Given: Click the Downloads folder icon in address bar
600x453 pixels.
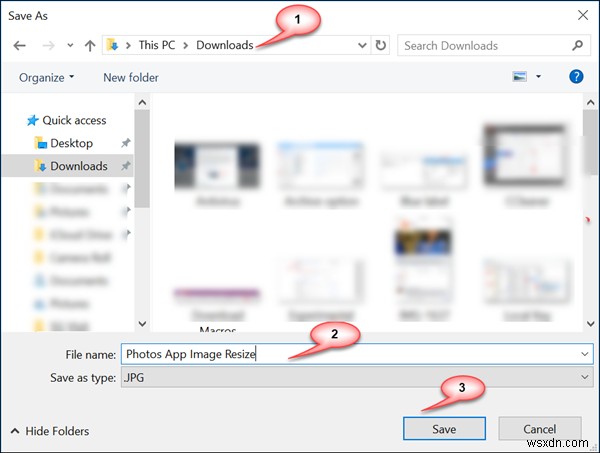Looking at the screenshot, I should click(112, 45).
